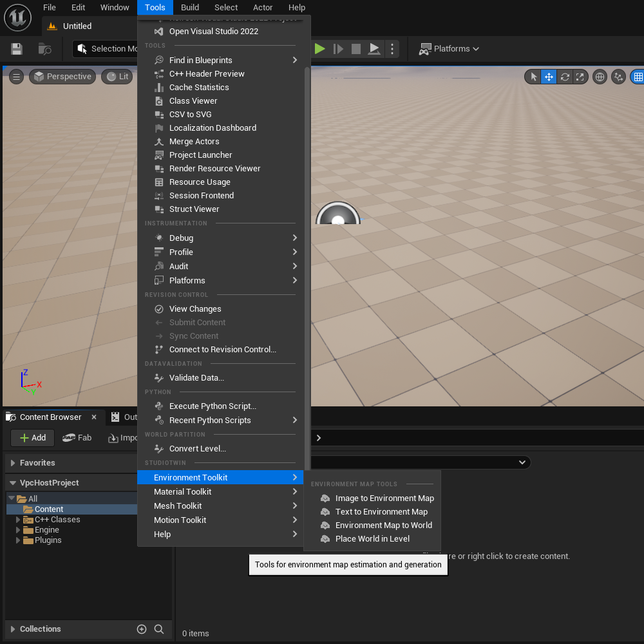The width and height of the screenshot is (644, 644).
Task: Choose Connect to Revision Control
Action: pyautogui.click(x=221, y=350)
